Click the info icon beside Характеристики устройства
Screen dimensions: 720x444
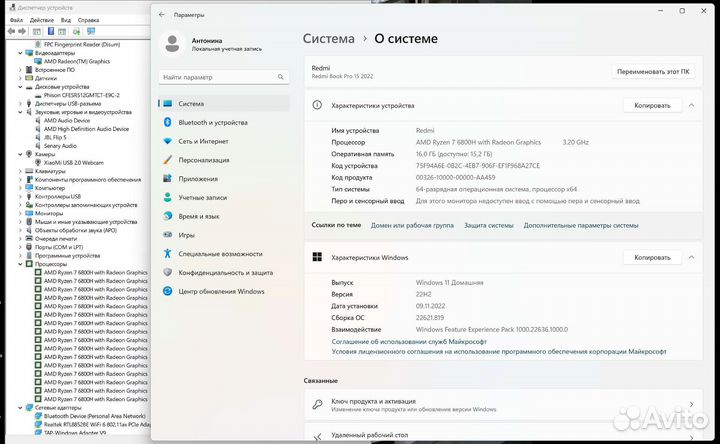(x=317, y=105)
